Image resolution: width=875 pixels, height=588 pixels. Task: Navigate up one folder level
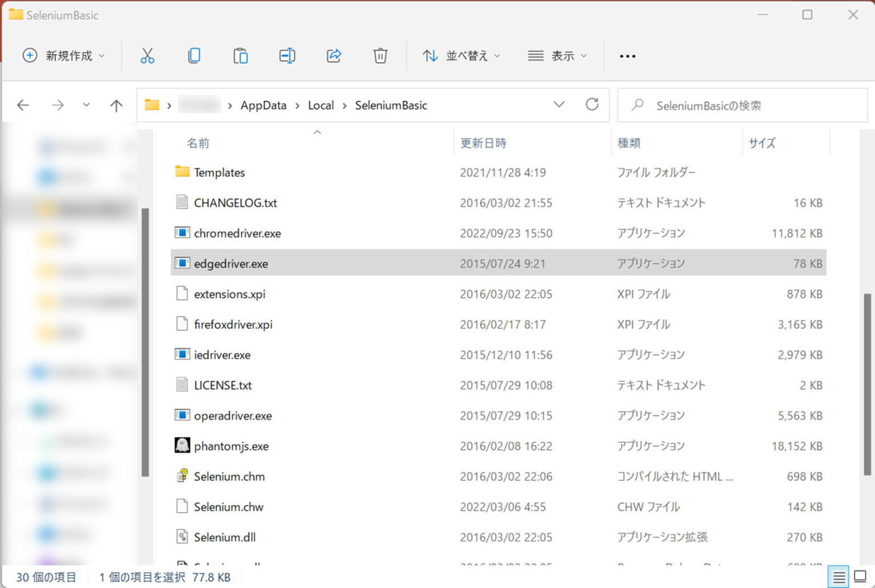[x=116, y=105]
